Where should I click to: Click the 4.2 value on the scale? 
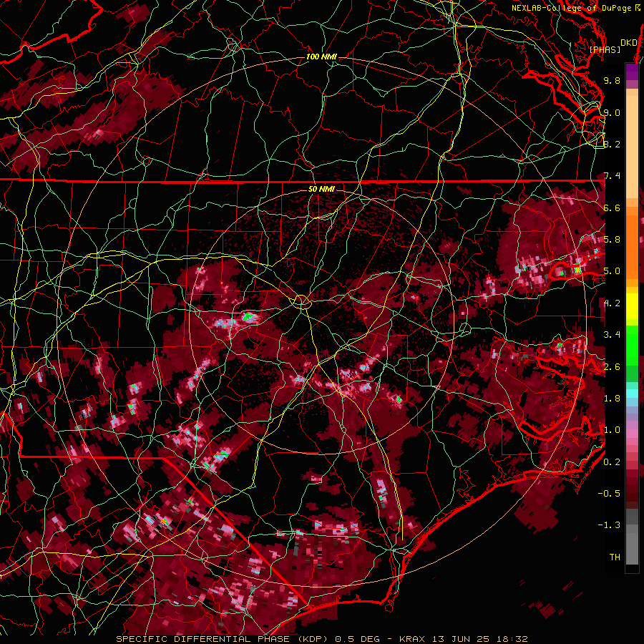pyautogui.click(x=612, y=303)
